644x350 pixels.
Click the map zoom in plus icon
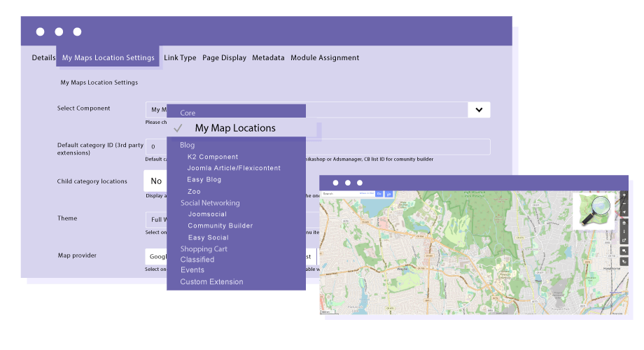[624, 195]
